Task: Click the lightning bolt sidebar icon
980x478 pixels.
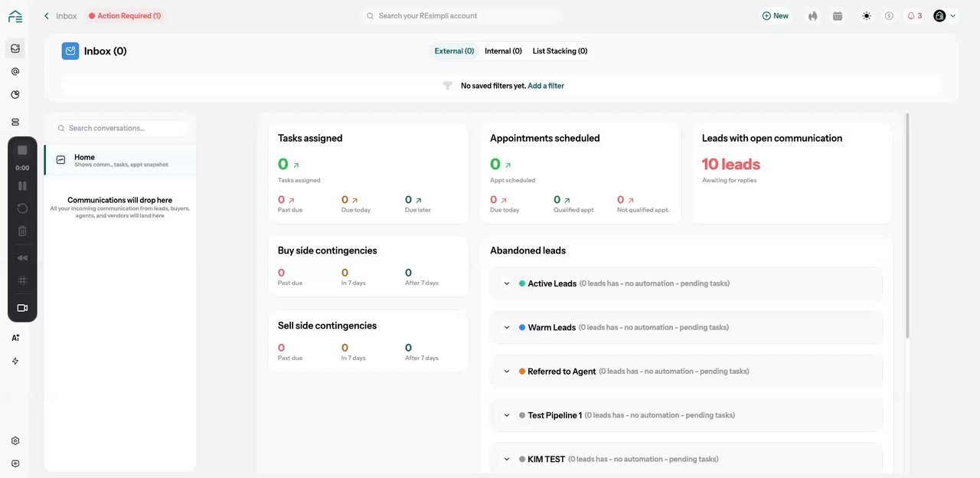Action: pos(15,361)
